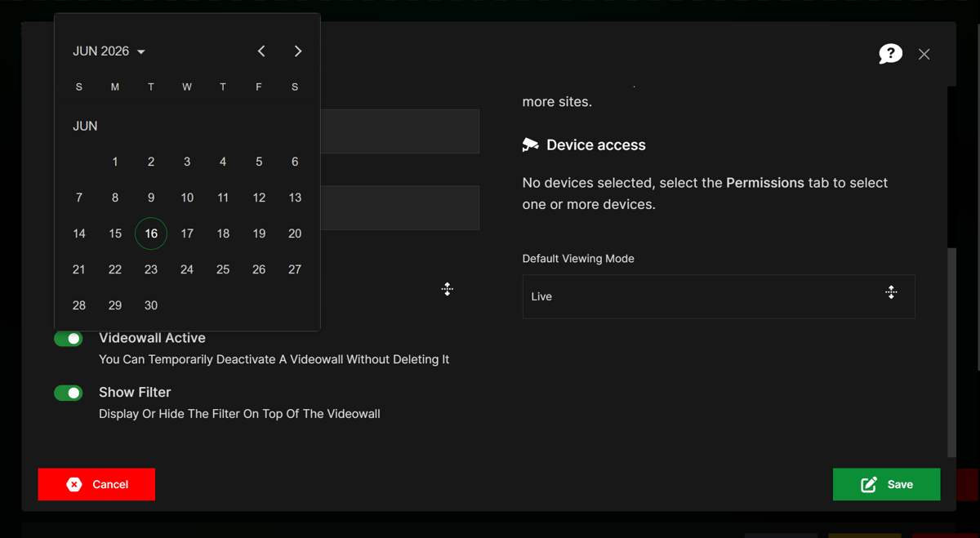Select June 3 in calendar

pyautogui.click(x=187, y=162)
